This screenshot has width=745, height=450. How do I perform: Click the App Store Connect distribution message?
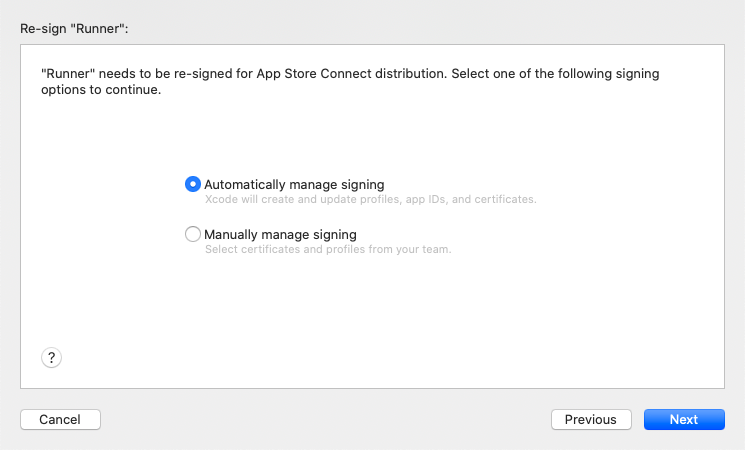pos(350,74)
